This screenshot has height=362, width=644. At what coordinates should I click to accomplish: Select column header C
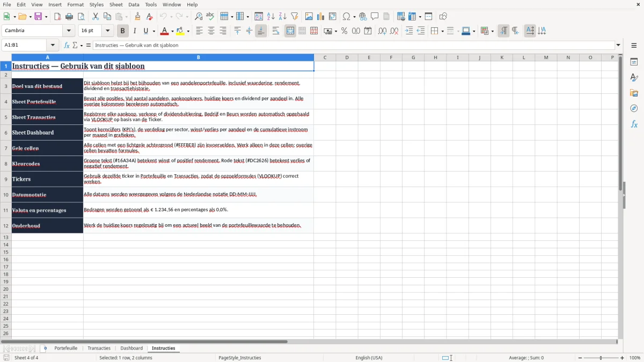325,57
